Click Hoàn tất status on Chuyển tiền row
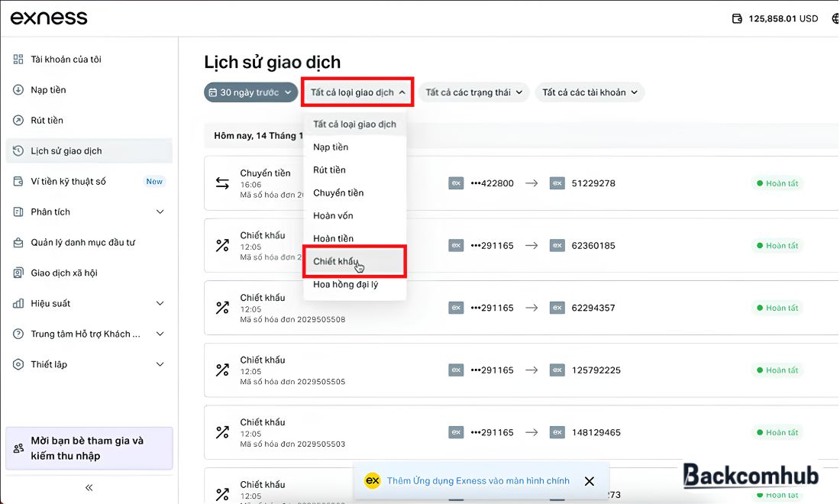Viewport: 840px width, 504px height. pos(777,183)
